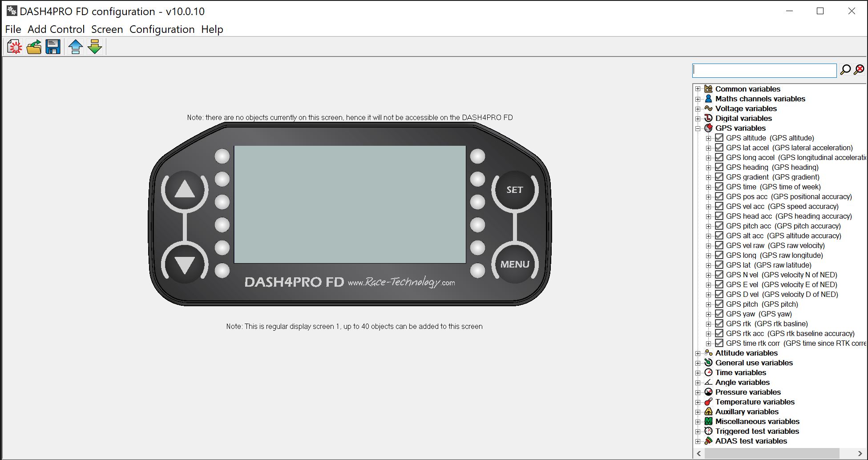Click the magnifying glass search icon

pos(845,70)
